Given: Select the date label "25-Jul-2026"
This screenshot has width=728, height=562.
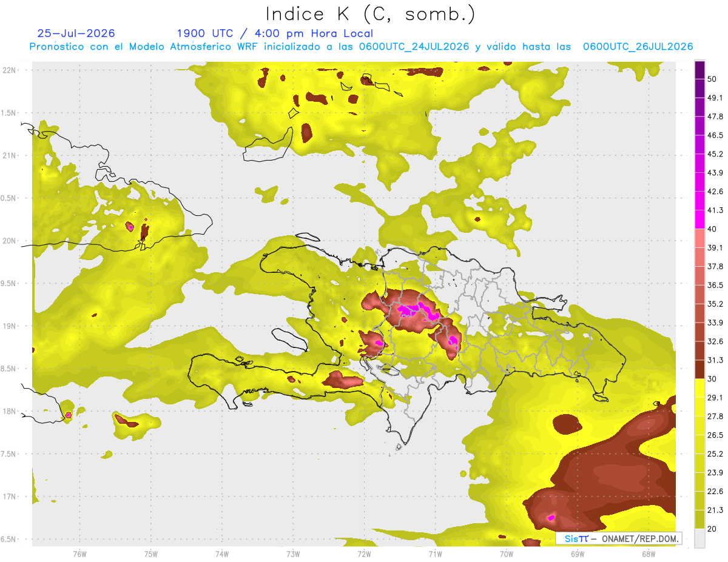Looking at the screenshot, I should (x=76, y=33).
